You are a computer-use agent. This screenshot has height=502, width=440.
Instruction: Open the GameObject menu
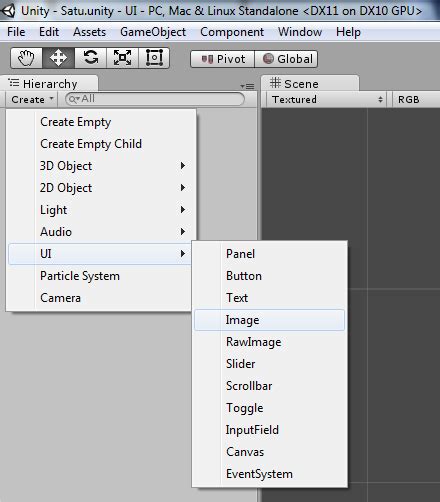(153, 32)
